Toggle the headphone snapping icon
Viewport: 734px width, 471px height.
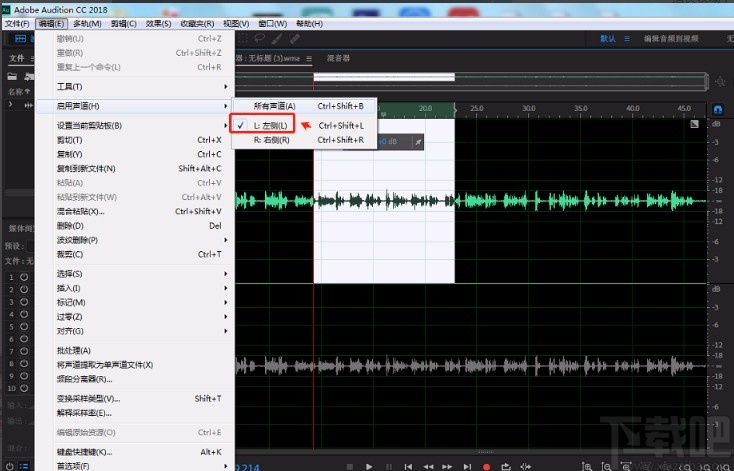pyautogui.click(x=718, y=110)
